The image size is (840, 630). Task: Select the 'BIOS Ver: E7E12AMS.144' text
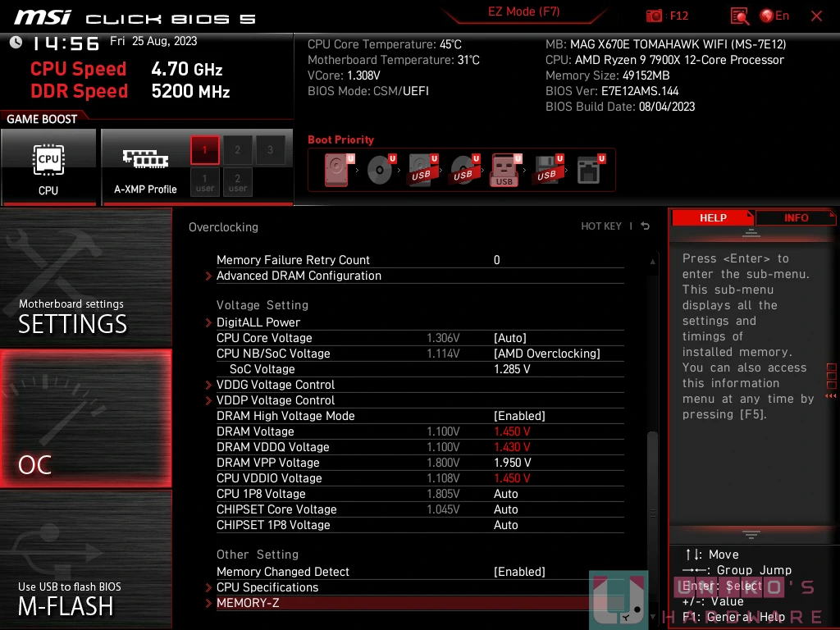(x=612, y=91)
